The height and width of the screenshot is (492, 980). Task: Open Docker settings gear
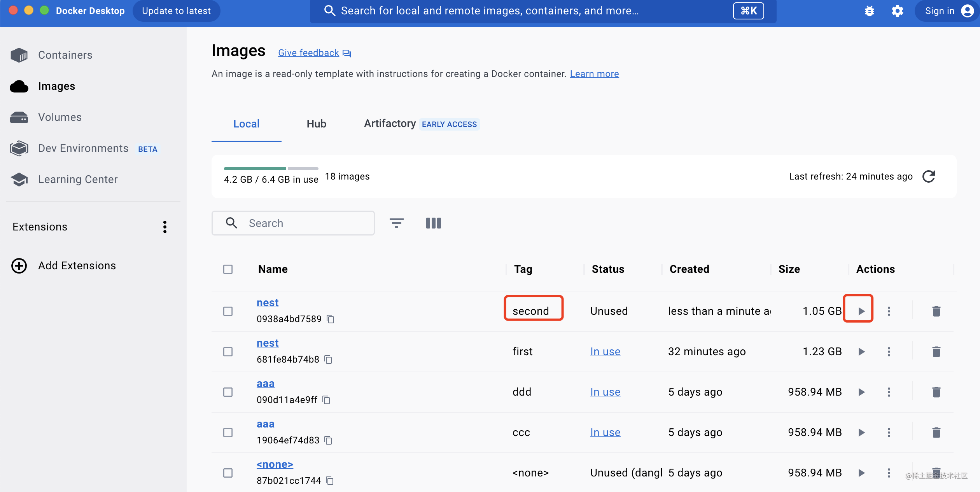click(x=897, y=11)
